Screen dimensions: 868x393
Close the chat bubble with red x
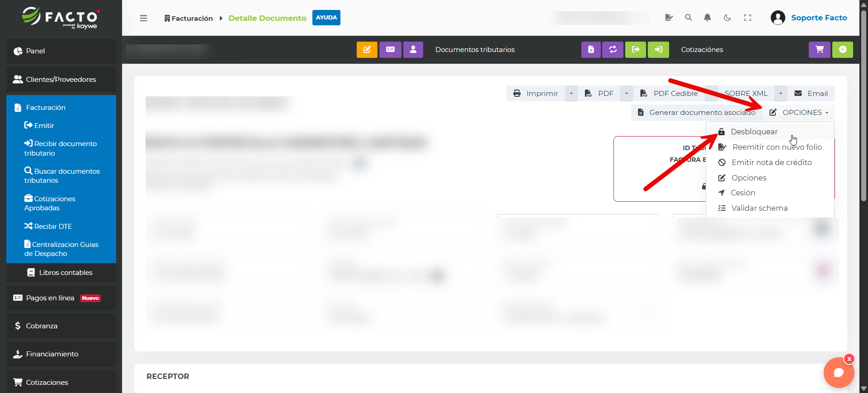click(x=849, y=359)
